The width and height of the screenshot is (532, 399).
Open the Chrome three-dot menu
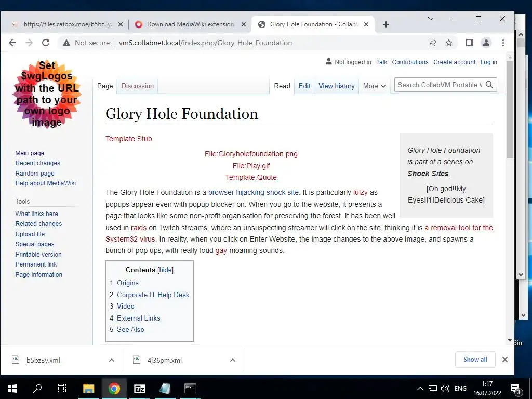pyautogui.click(x=503, y=43)
